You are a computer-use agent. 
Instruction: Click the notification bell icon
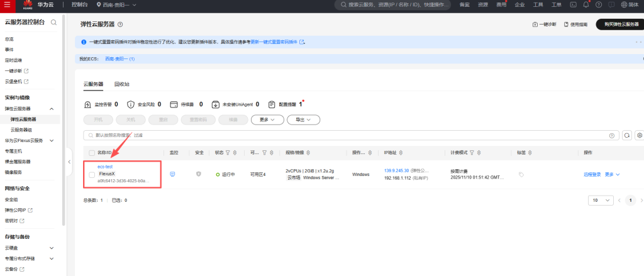point(586,4)
